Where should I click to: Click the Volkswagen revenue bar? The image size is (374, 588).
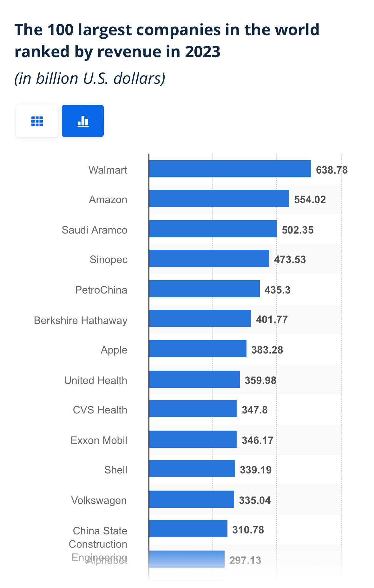[191, 499]
